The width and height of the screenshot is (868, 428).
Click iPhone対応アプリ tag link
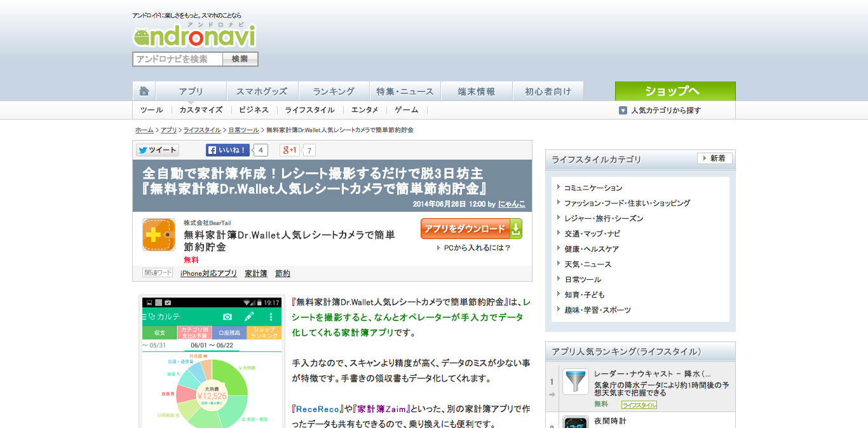tap(208, 273)
